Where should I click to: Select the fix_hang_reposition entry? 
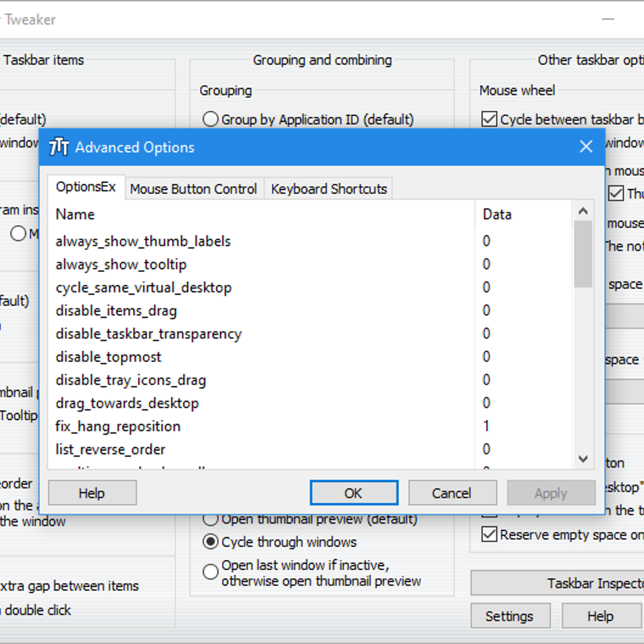tap(118, 426)
